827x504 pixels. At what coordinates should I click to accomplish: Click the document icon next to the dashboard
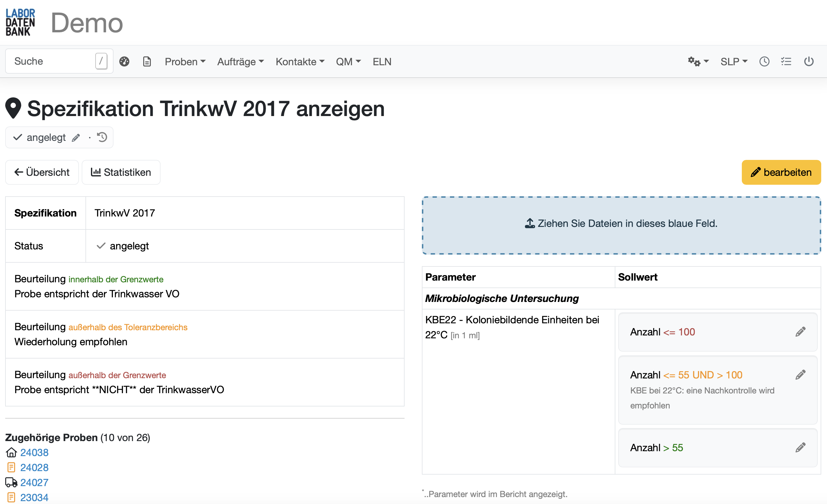[x=147, y=61]
